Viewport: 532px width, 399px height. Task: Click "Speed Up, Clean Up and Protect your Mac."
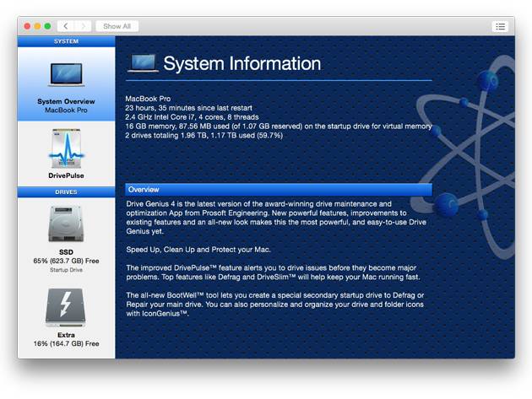198,250
